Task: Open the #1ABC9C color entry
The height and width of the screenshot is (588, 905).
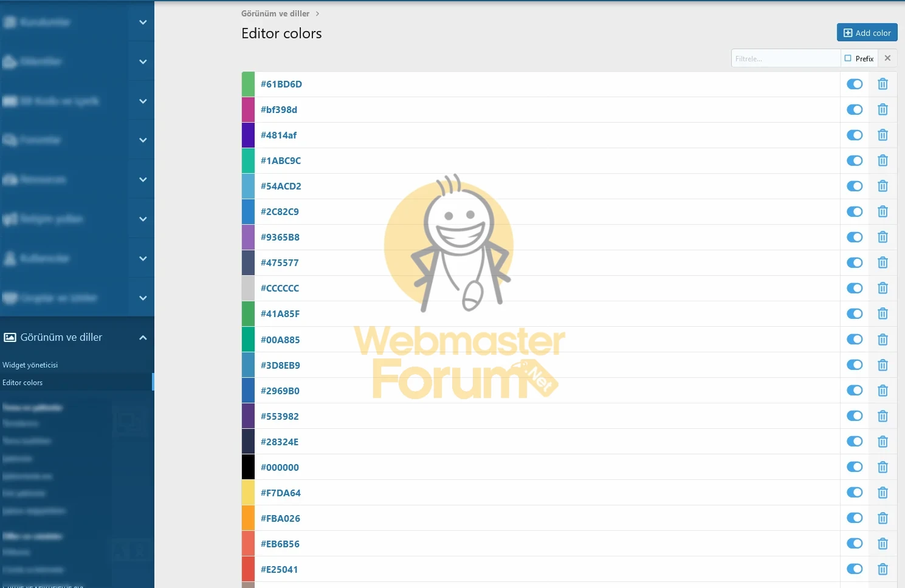Action: [281, 160]
